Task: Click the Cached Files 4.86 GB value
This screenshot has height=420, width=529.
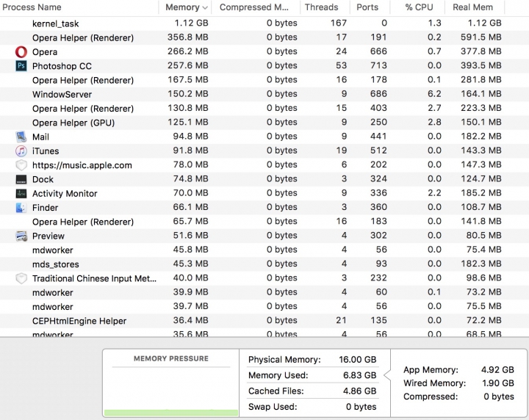Action: coord(359,391)
